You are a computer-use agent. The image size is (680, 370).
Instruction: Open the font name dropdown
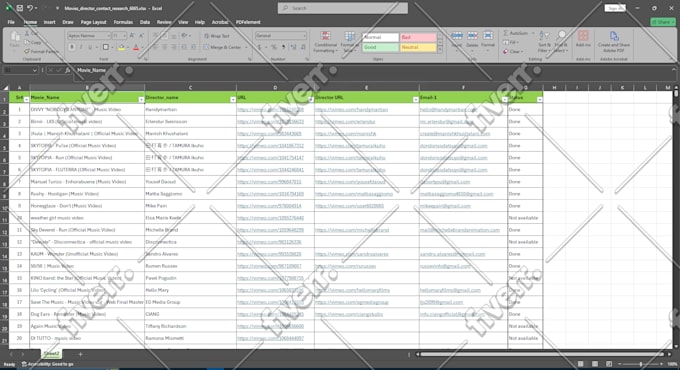pos(108,36)
